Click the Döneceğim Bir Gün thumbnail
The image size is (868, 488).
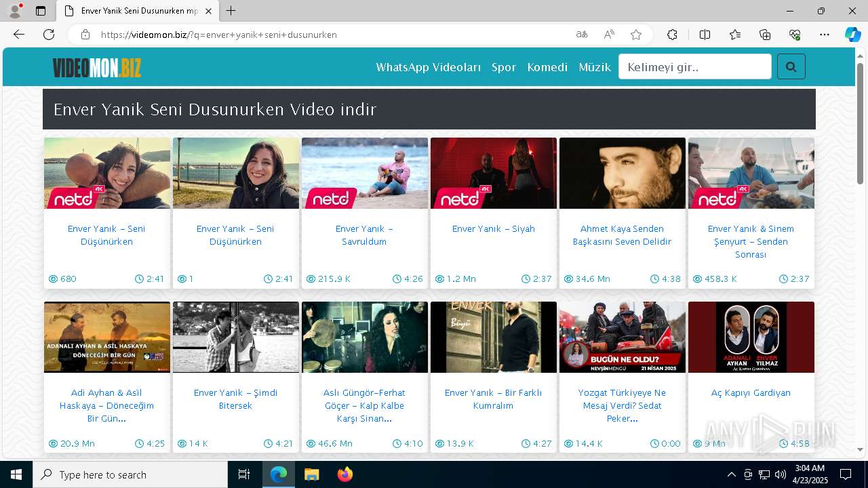click(x=107, y=337)
